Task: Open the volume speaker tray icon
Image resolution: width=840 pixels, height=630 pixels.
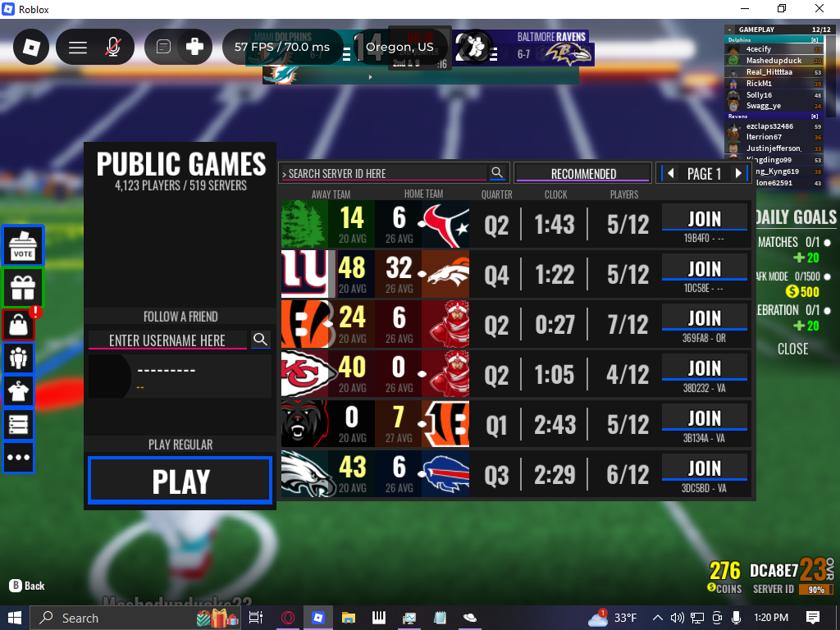Action: click(x=677, y=618)
